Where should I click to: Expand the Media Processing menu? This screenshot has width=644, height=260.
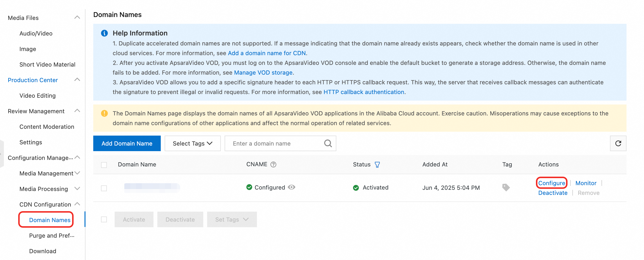pyautogui.click(x=77, y=189)
